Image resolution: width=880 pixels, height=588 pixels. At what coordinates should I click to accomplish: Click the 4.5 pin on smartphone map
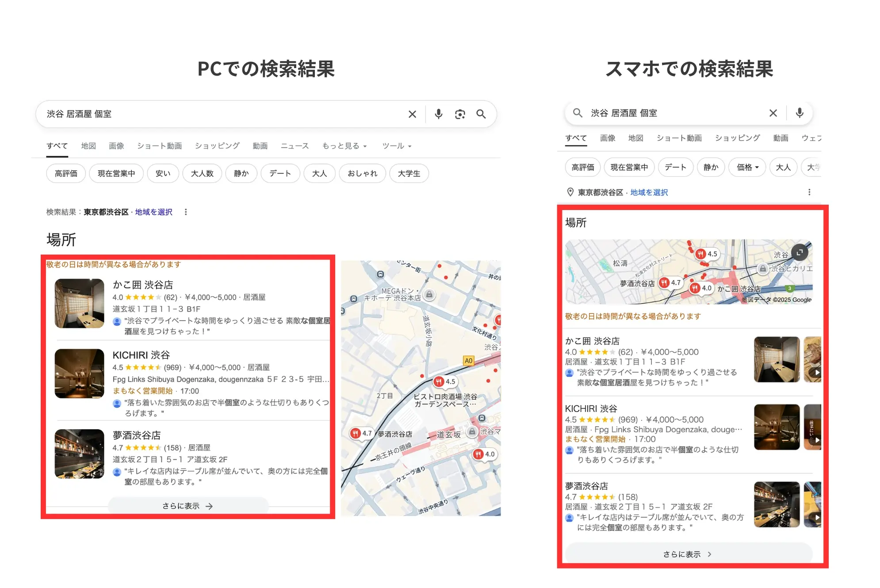[x=707, y=254]
